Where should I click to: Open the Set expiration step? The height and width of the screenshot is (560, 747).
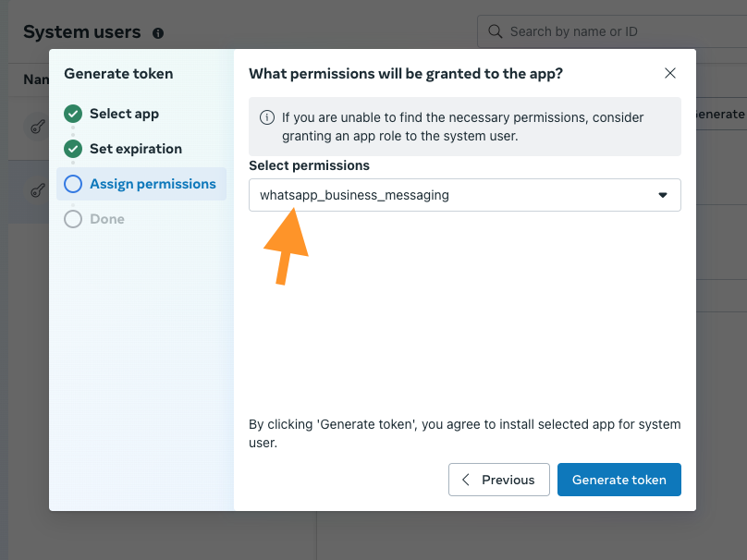[136, 149]
